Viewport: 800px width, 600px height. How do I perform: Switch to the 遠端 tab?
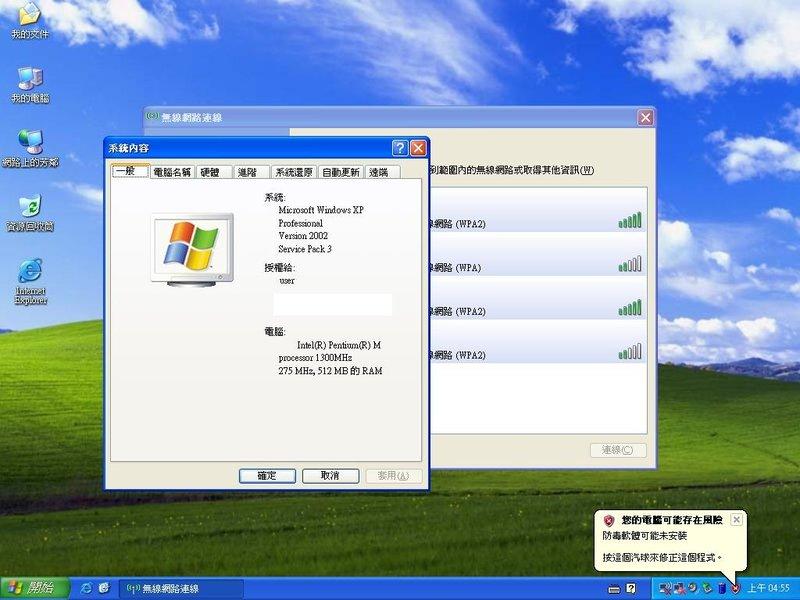382,172
